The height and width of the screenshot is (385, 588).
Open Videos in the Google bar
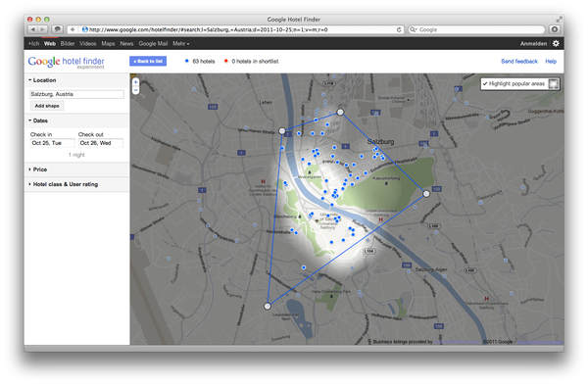pyautogui.click(x=88, y=43)
